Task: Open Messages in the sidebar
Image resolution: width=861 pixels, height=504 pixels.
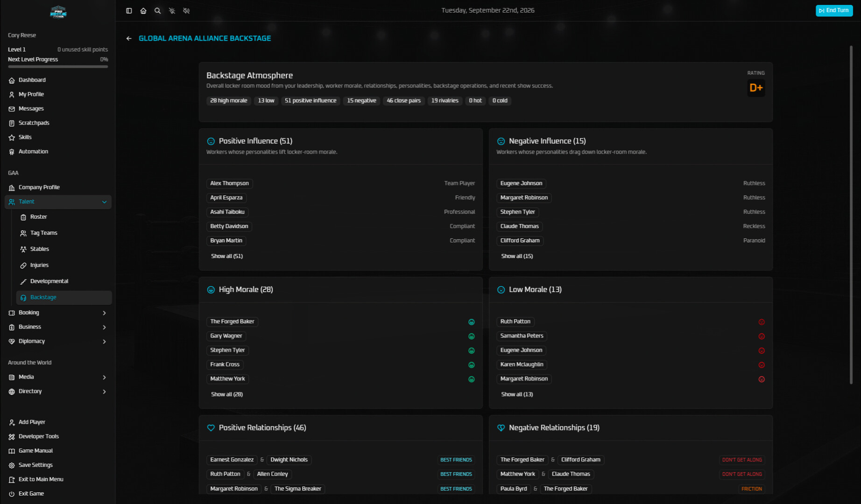Action: [x=58, y=109]
